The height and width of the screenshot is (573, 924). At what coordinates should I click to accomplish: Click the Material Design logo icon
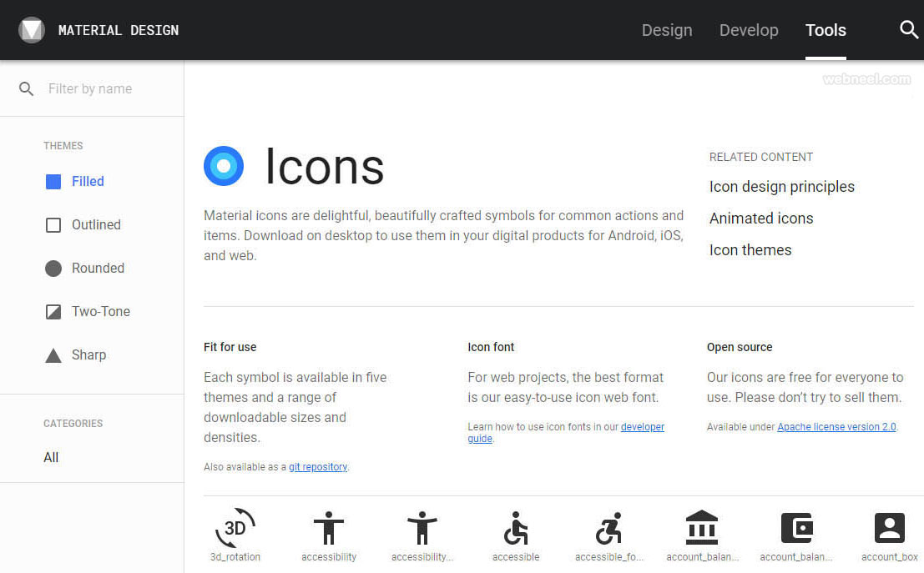(x=32, y=30)
